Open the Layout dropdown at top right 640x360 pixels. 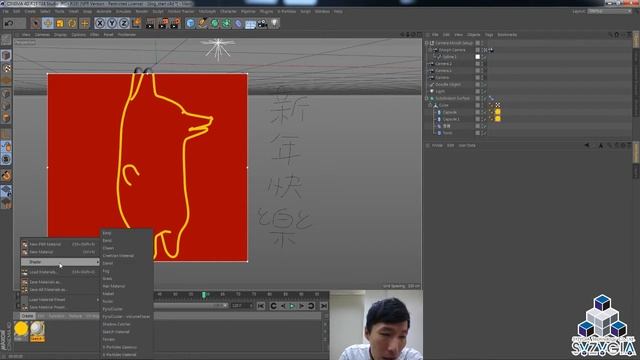pyautogui.click(x=610, y=11)
